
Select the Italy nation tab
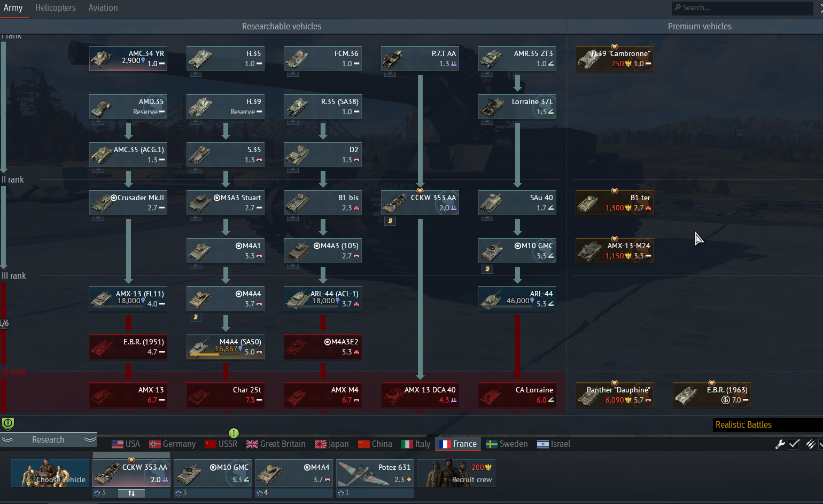click(416, 444)
